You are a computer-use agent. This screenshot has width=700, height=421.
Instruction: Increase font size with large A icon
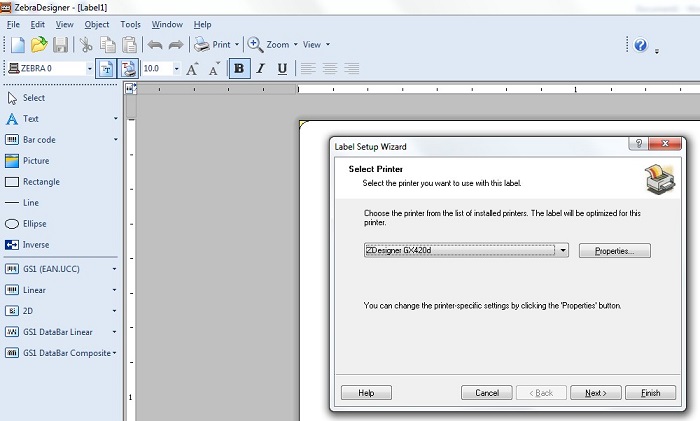[x=192, y=68]
